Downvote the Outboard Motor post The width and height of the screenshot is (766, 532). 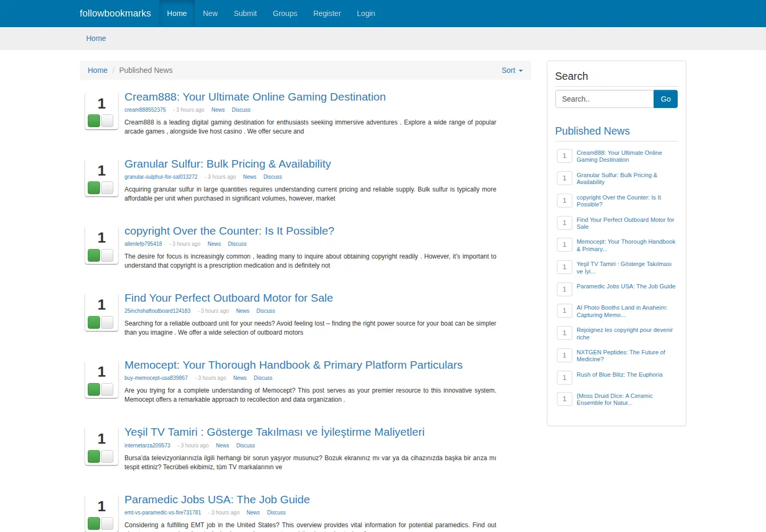pyautogui.click(x=107, y=322)
